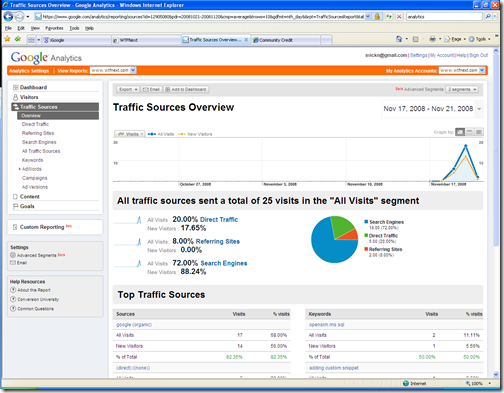This screenshot has width=504, height=393.
Task: Click the browser Forward arrow button
Action: pyautogui.click(x=20, y=16)
